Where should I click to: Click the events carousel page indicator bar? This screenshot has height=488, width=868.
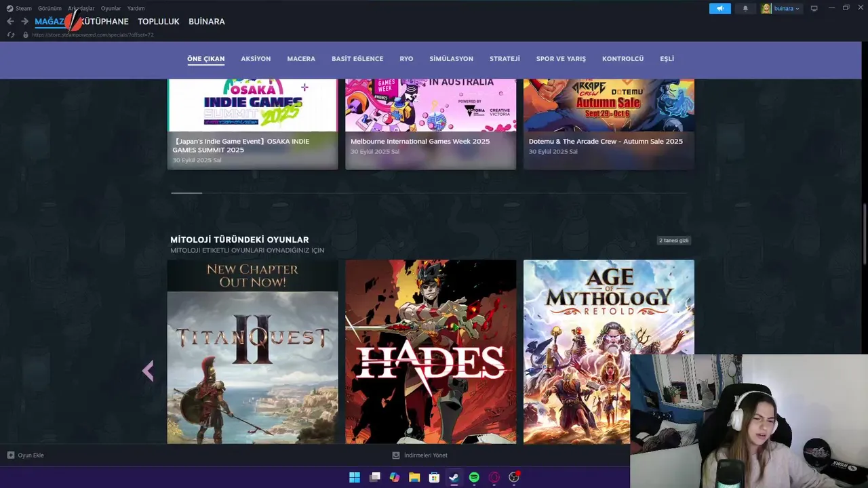(x=186, y=193)
